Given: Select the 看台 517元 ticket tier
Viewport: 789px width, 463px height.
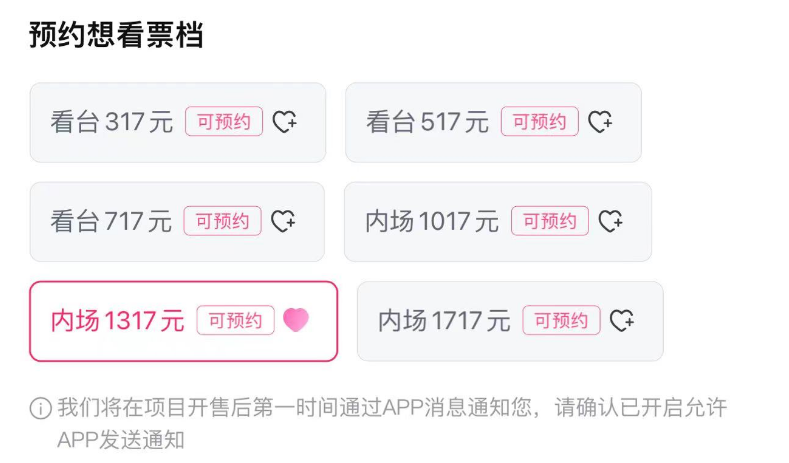Looking at the screenshot, I should click(x=493, y=122).
